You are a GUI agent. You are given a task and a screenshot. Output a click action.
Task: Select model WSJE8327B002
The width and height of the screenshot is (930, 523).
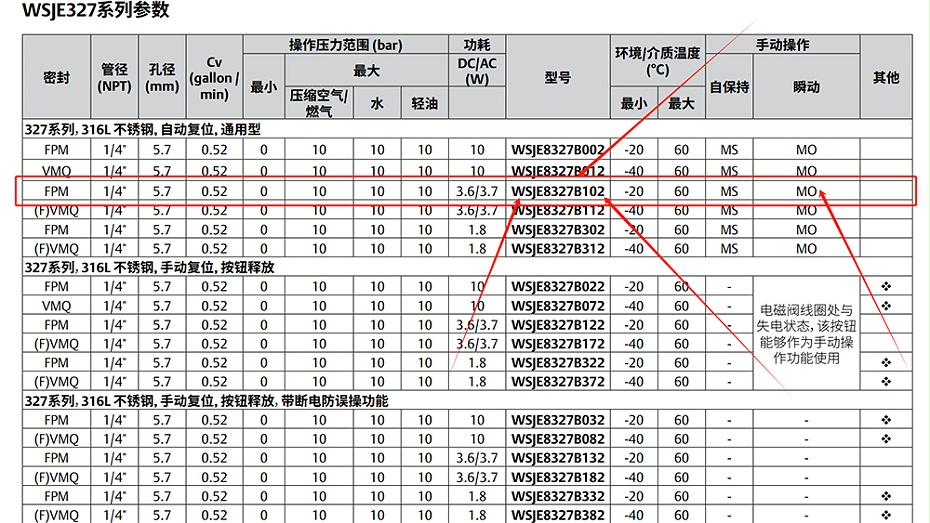[558, 150]
